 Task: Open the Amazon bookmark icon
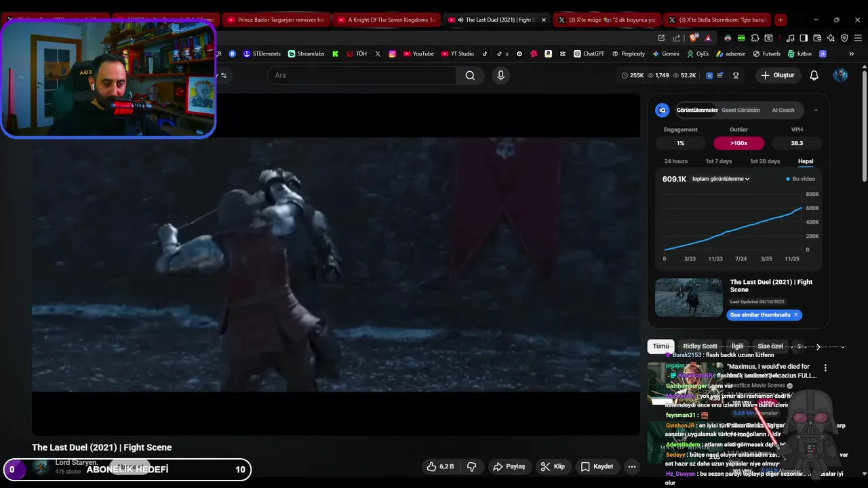coord(548,54)
